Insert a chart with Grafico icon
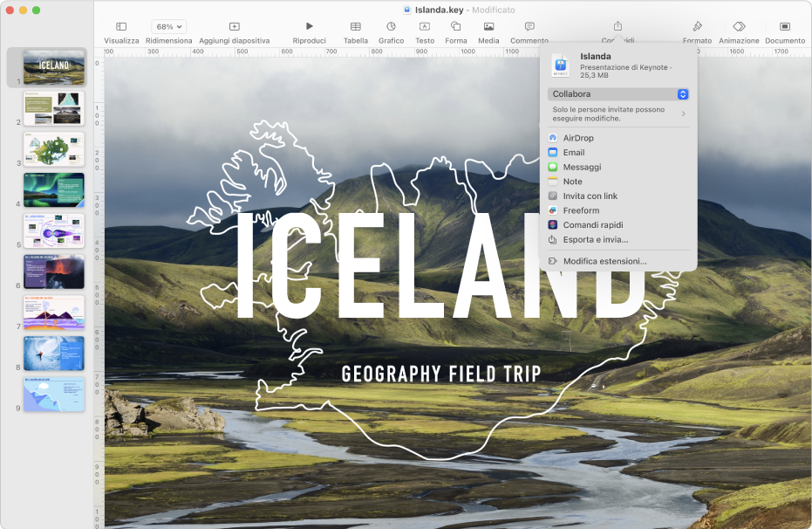Viewport: 812px width, 529px height. point(391,27)
